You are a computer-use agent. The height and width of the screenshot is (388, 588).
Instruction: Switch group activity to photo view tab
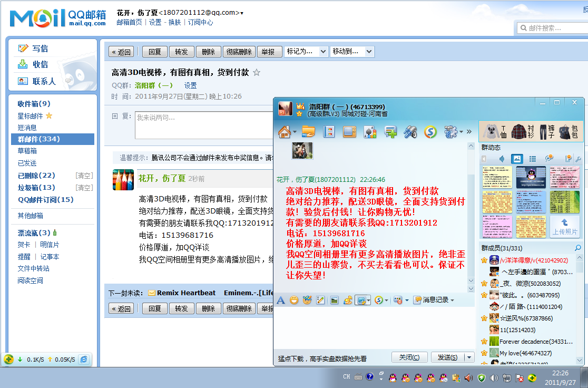(517, 159)
